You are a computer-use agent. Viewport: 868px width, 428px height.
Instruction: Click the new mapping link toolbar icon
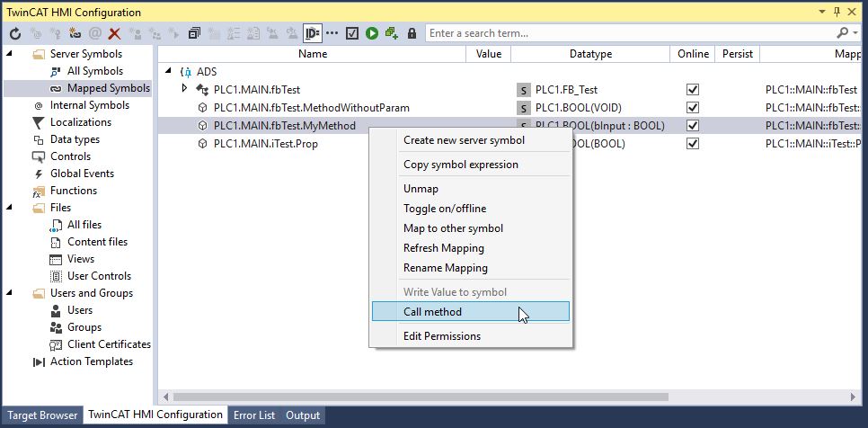(75, 34)
